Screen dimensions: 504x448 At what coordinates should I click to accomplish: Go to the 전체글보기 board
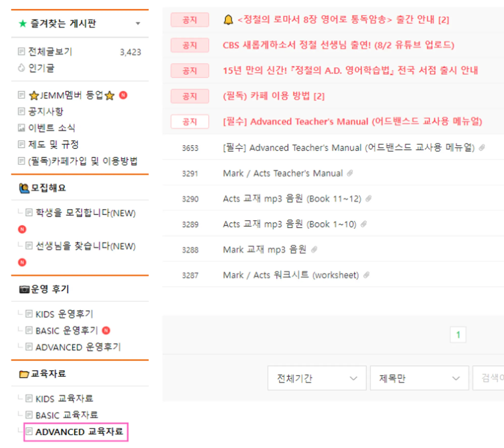[50, 52]
